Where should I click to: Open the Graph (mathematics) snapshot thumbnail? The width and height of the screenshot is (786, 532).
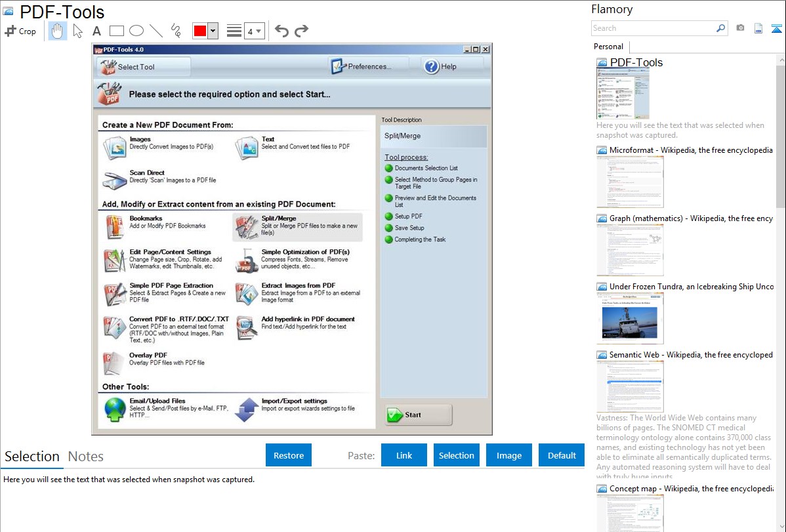pos(630,250)
